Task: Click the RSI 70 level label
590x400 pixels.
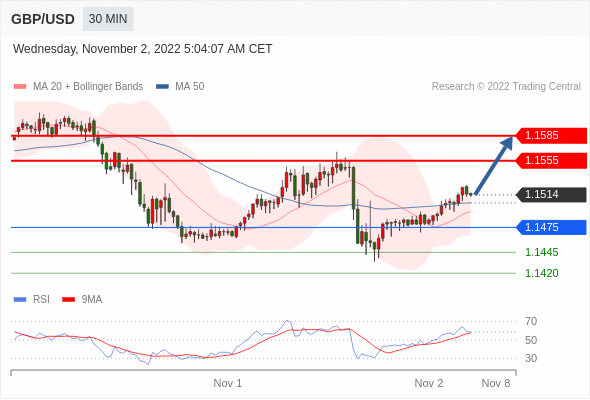Action: [531, 321]
